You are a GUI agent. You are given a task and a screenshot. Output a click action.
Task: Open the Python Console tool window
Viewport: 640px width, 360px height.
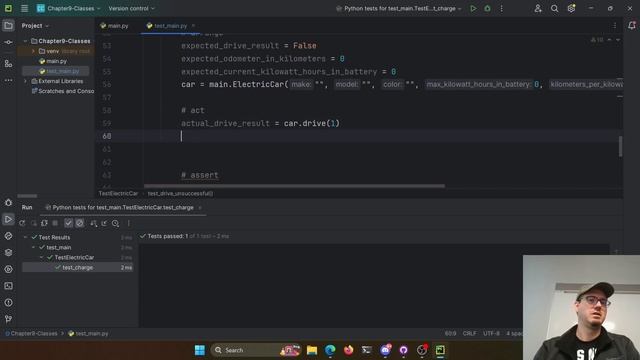pyautogui.click(x=8, y=236)
